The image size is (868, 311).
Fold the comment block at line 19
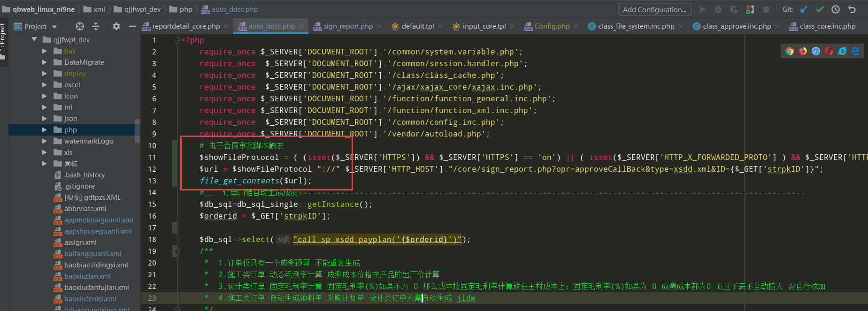point(177,251)
